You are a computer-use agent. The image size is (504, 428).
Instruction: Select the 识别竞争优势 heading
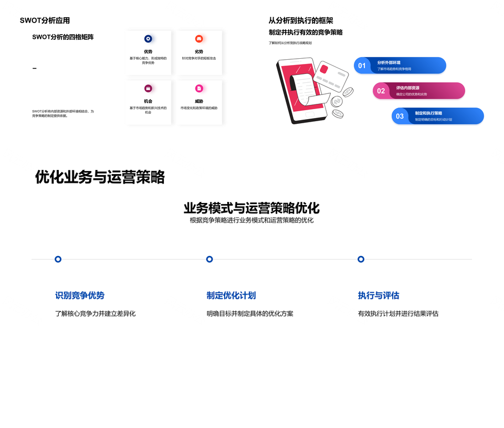click(80, 295)
